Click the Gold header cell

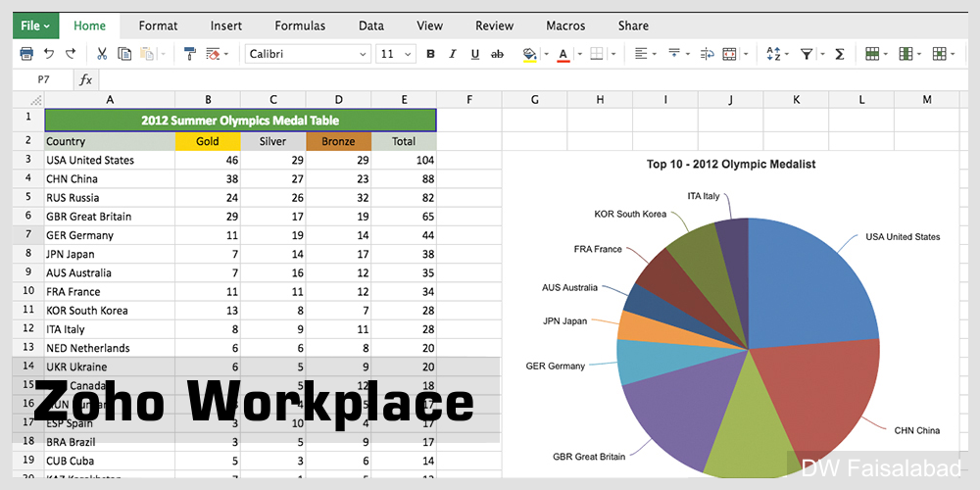coord(208,141)
